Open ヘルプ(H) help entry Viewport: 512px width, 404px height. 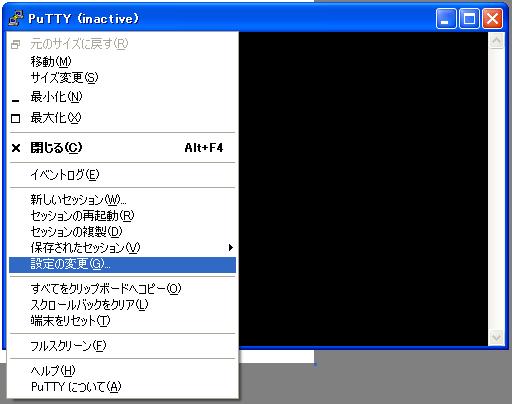[122, 370]
